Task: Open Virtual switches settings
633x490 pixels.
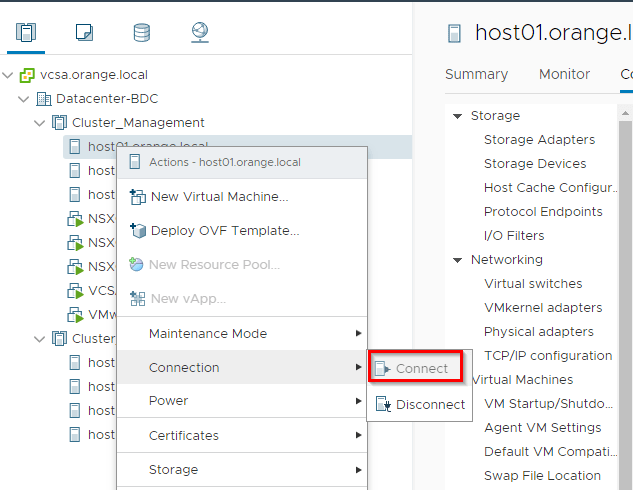Action: pyautogui.click(x=533, y=284)
